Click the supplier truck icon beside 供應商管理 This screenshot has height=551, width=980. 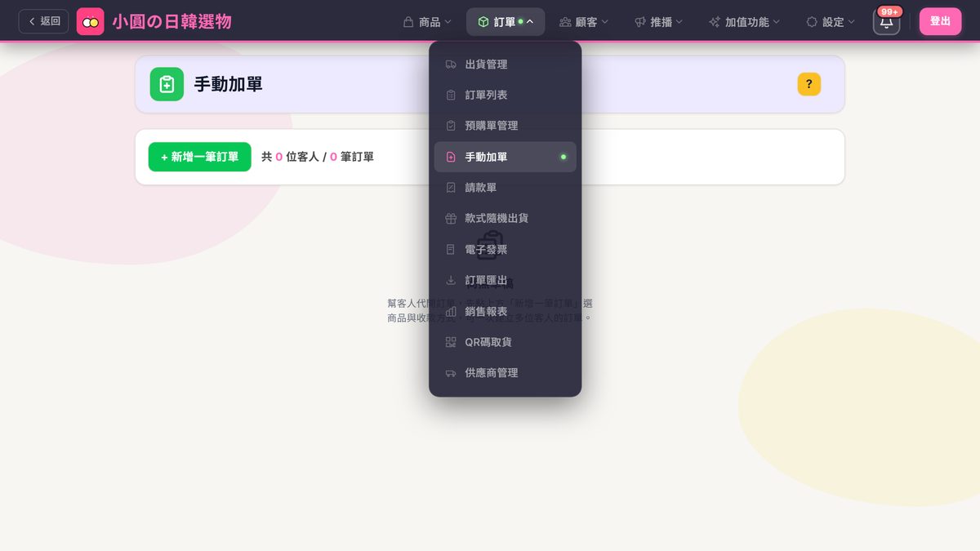pos(451,373)
